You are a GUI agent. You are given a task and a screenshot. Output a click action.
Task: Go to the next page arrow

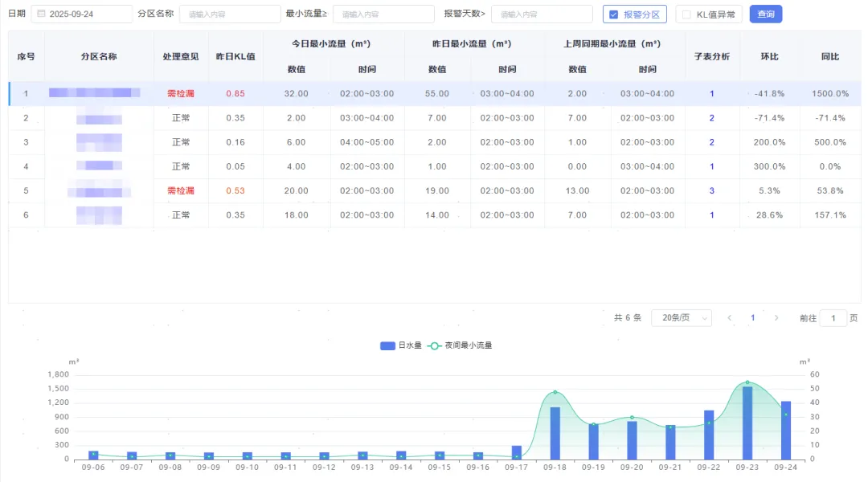tap(776, 318)
